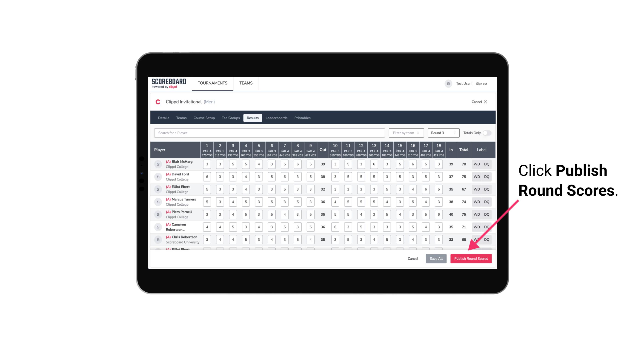Toggle WD status for Piers Parnell

pos(476,214)
